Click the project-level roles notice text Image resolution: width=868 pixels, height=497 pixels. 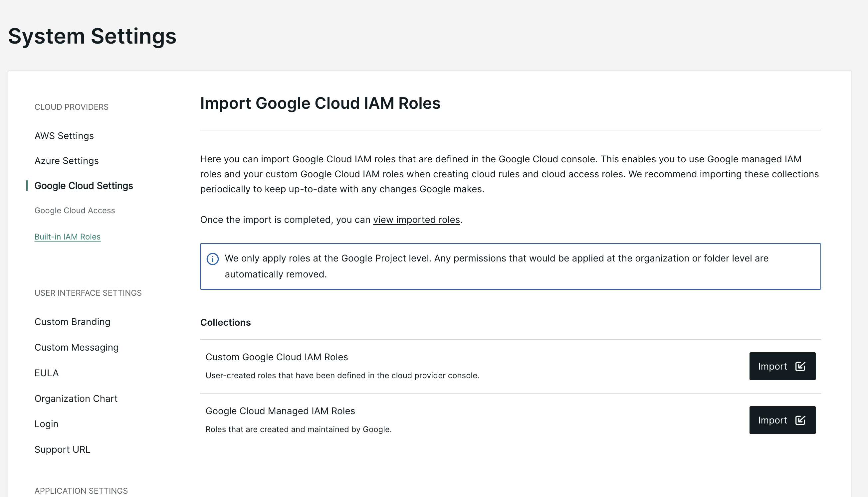497,266
